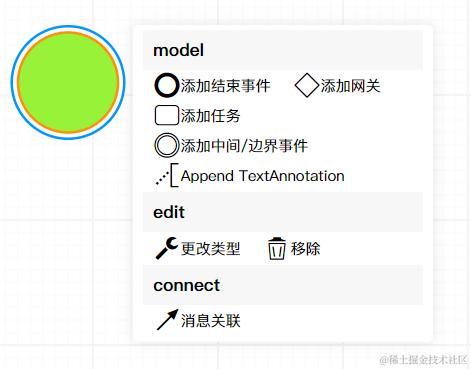
Task: Select Append TextAnnotation text
Action: (x=262, y=176)
